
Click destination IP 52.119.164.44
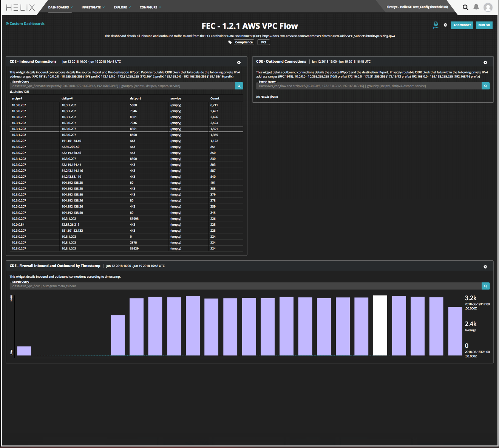71,165
